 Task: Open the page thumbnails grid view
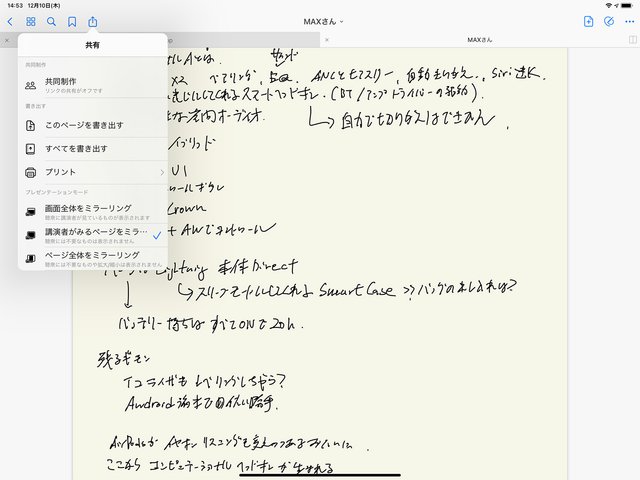pyautogui.click(x=31, y=21)
